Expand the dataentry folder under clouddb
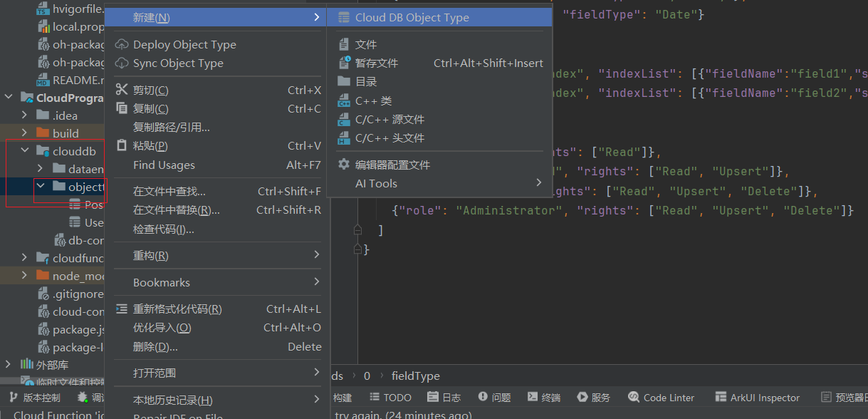868x419 pixels. (41, 169)
